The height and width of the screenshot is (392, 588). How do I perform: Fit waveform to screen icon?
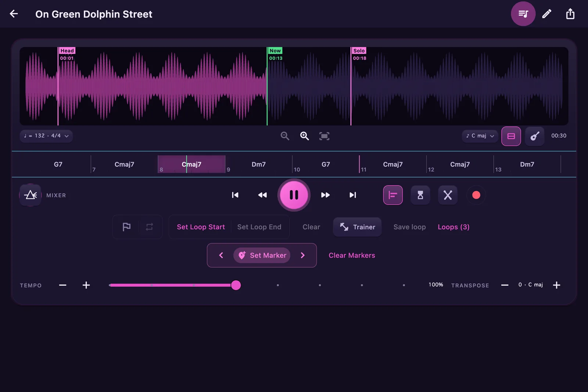(x=324, y=136)
